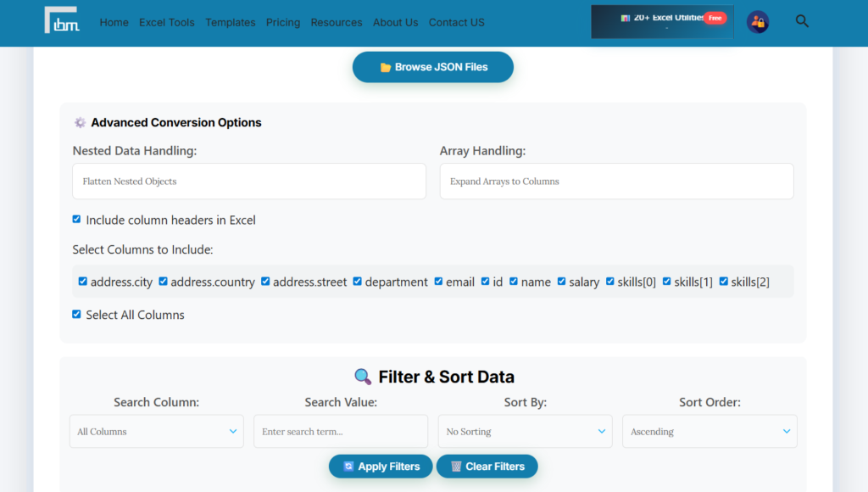Disable the Select All Columns checkbox

76,314
